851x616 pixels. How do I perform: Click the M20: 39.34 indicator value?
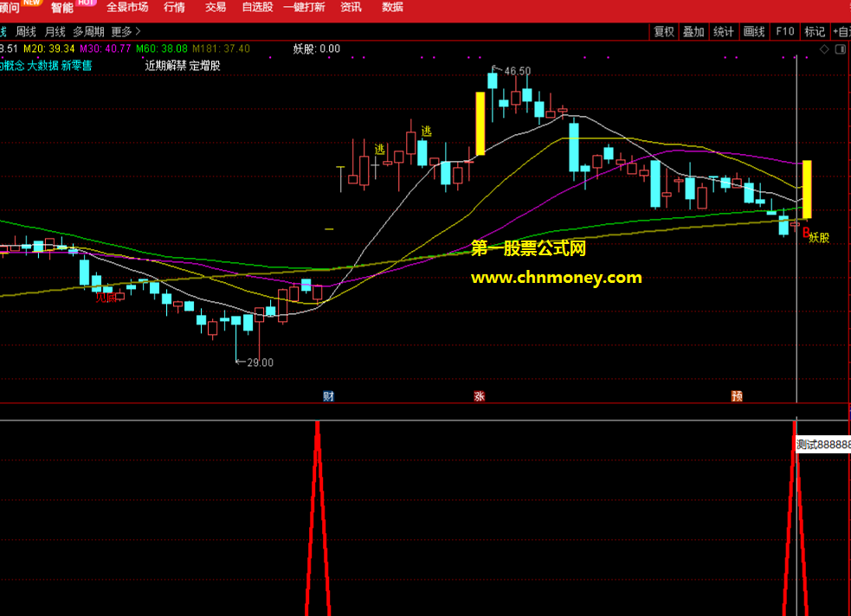pos(48,48)
